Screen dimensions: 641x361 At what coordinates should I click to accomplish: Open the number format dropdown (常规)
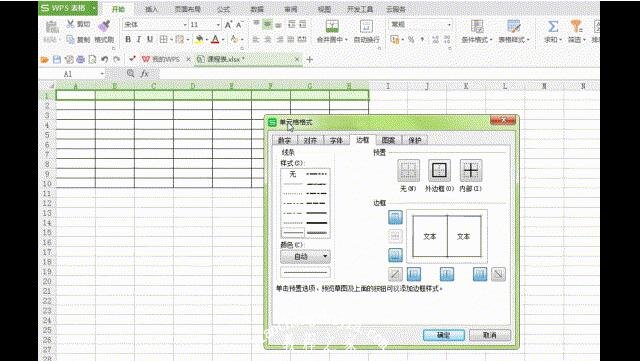click(x=449, y=25)
